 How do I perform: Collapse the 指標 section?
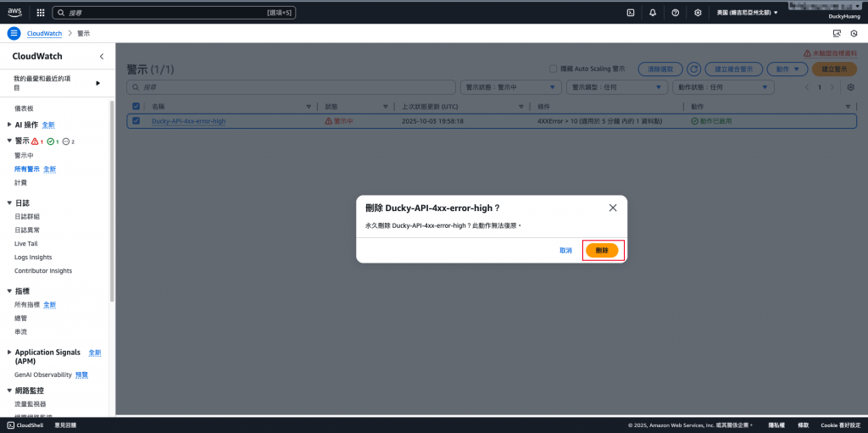click(8, 291)
